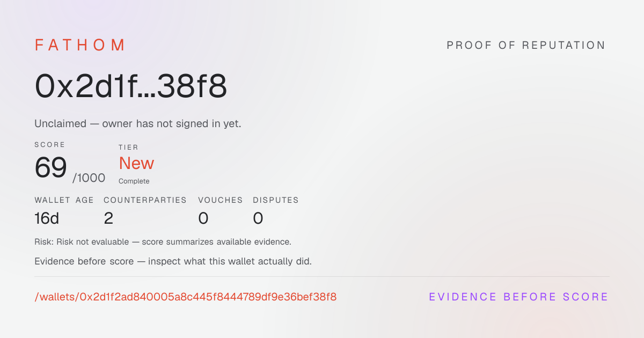Screen dimensions: 644x338
Task: Select the disputes count 0
Action: point(258,218)
